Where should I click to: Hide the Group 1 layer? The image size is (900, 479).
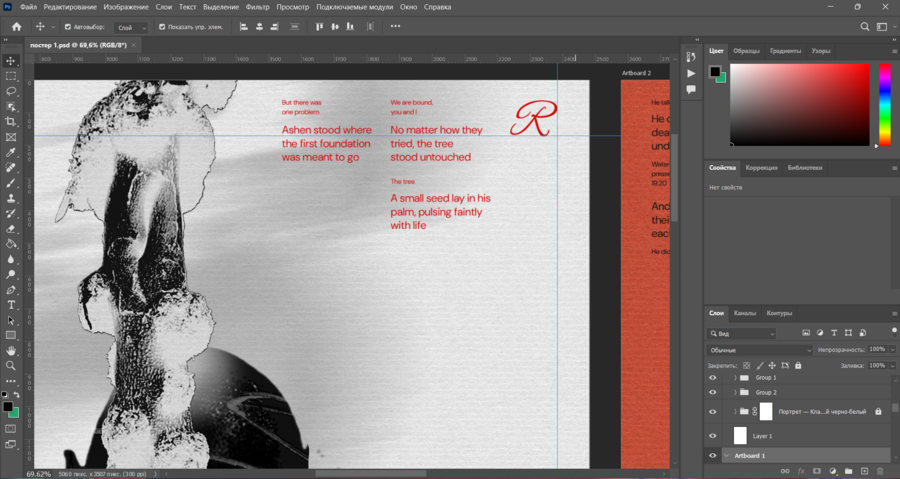pyautogui.click(x=713, y=378)
